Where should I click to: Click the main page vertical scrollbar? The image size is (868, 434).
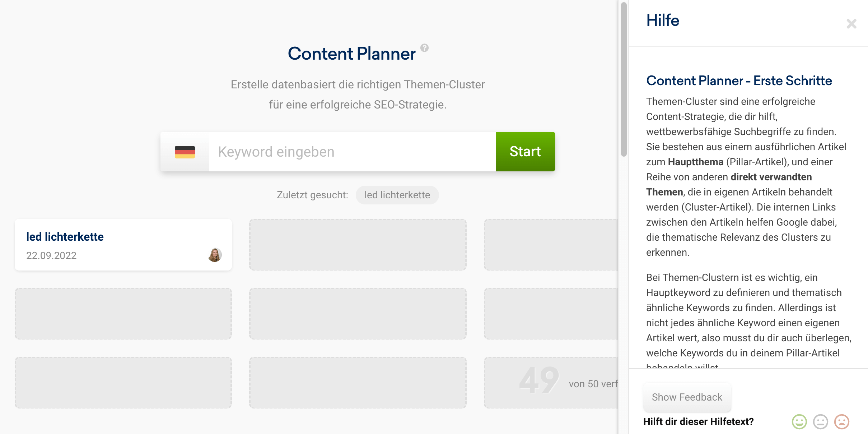624,79
